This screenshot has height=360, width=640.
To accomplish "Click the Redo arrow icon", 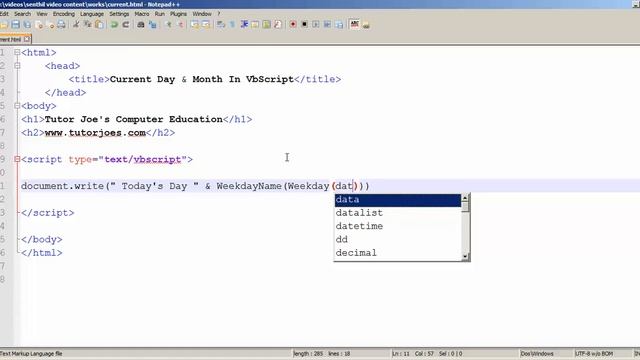I will (126, 24).
